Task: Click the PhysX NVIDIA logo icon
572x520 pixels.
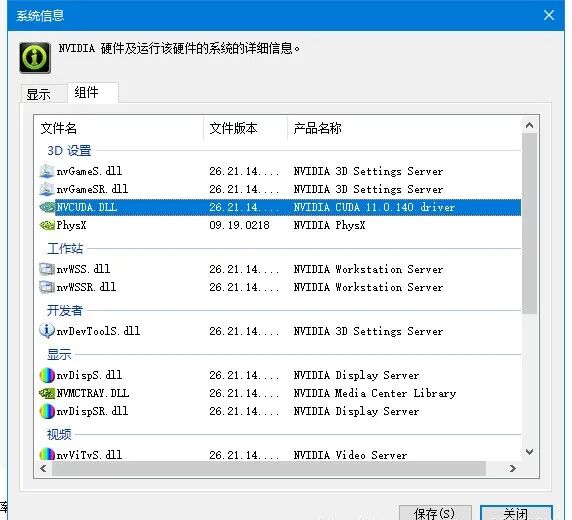Action: pyautogui.click(x=47, y=226)
